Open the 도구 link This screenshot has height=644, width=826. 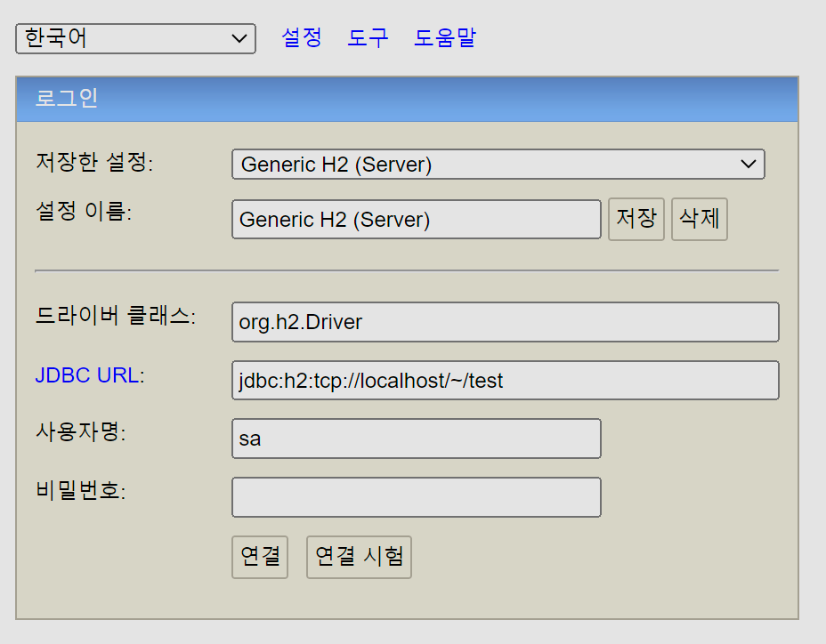point(368,37)
